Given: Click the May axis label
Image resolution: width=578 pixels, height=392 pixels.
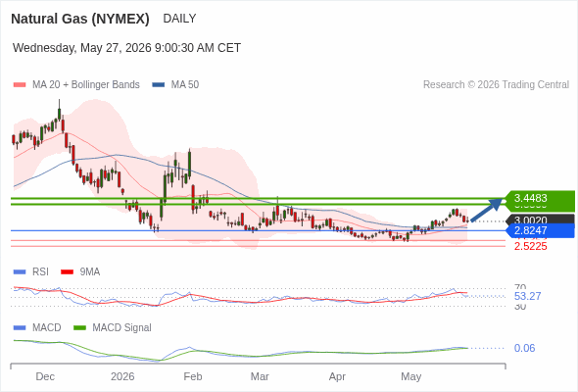Looking at the screenshot, I should 411,376.
